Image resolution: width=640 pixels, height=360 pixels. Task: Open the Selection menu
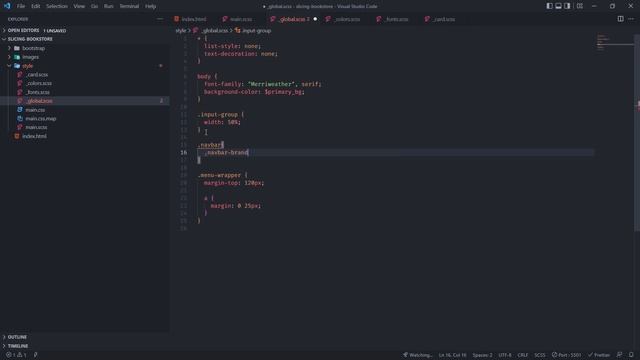pyautogui.click(x=57, y=6)
